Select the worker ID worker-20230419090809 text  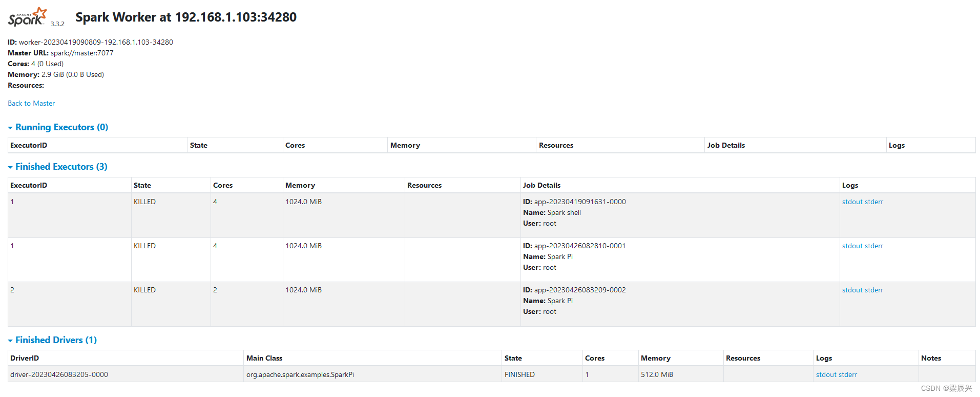pos(96,42)
